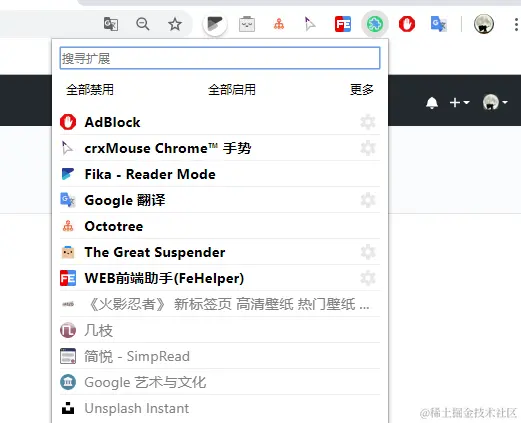Open AdBlock options gear

tap(368, 122)
